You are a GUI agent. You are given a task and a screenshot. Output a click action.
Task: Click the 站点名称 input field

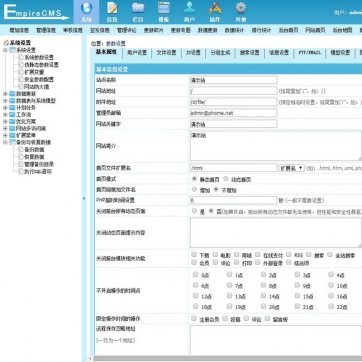pyautogui.click(x=233, y=80)
